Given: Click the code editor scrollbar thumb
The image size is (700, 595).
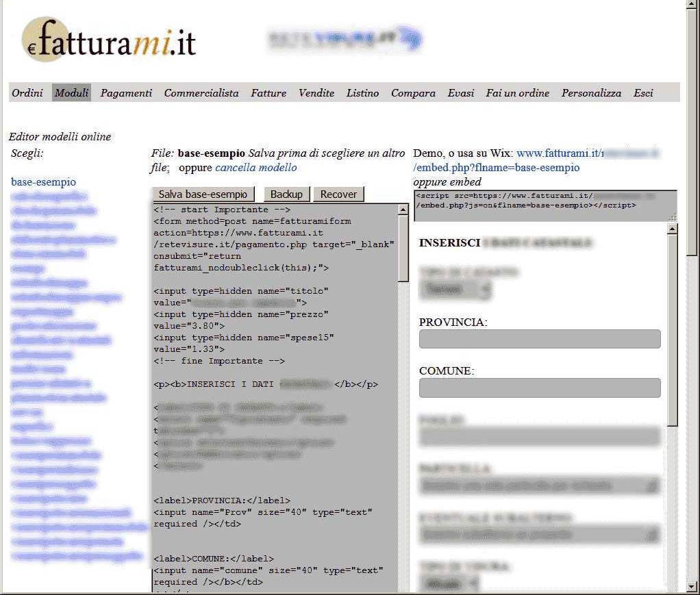Looking at the screenshot, I should tap(403, 249).
